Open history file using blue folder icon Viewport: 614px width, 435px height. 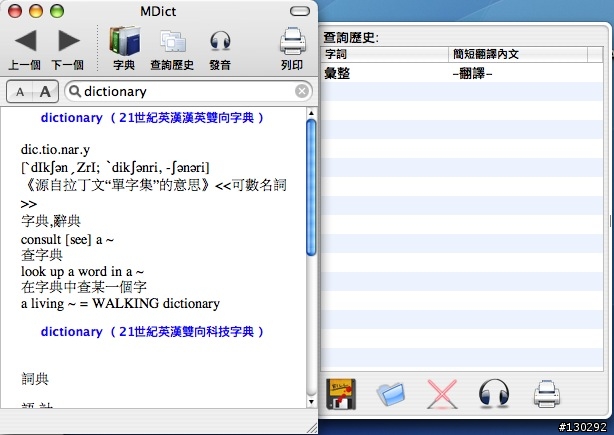[391, 393]
